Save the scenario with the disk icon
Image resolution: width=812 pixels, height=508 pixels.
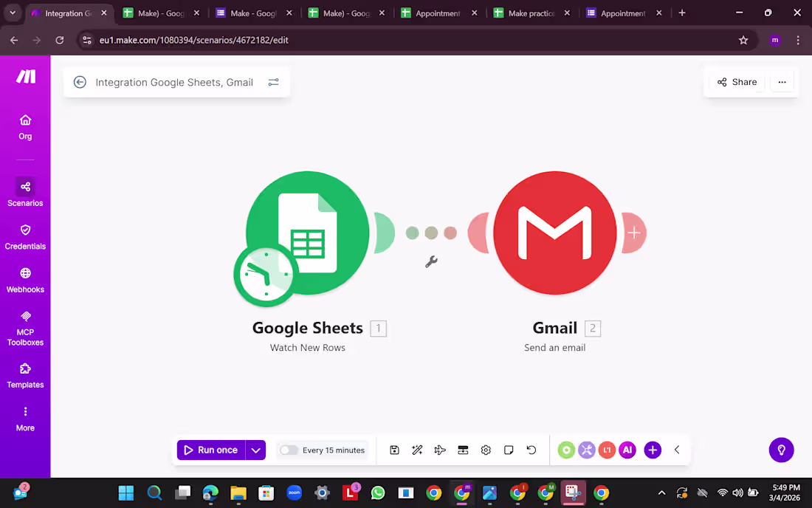[394, 450]
